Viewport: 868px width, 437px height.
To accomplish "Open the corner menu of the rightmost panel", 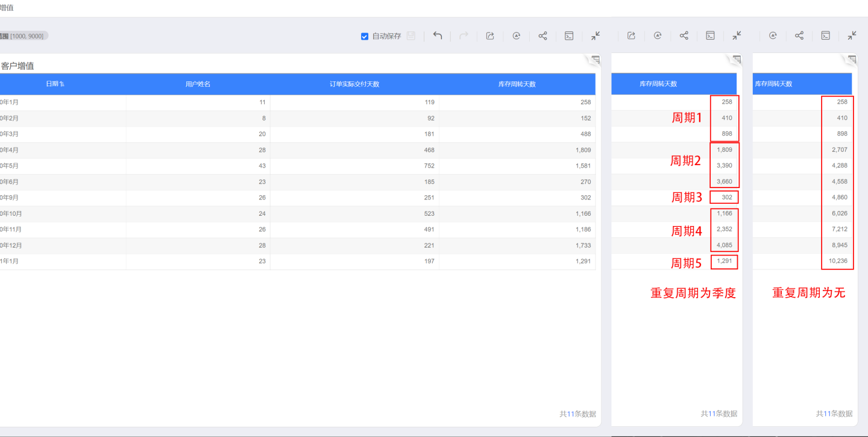I will point(852,59).
